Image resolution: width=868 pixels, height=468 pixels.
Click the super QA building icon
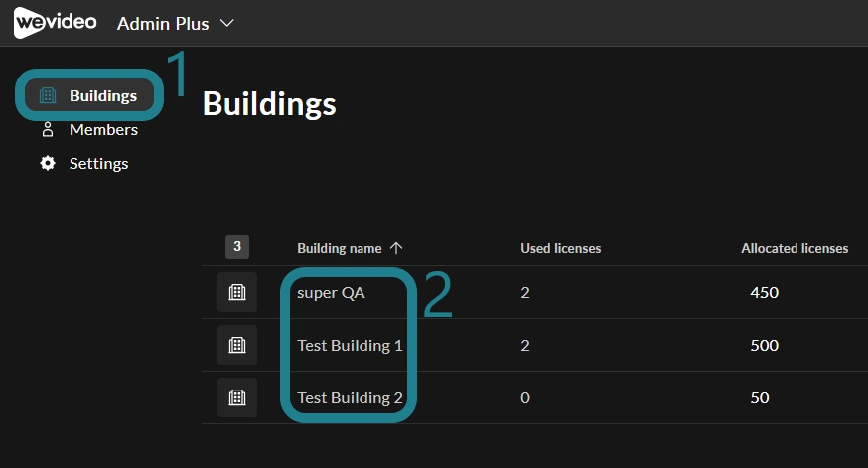(x=237, y=292)
